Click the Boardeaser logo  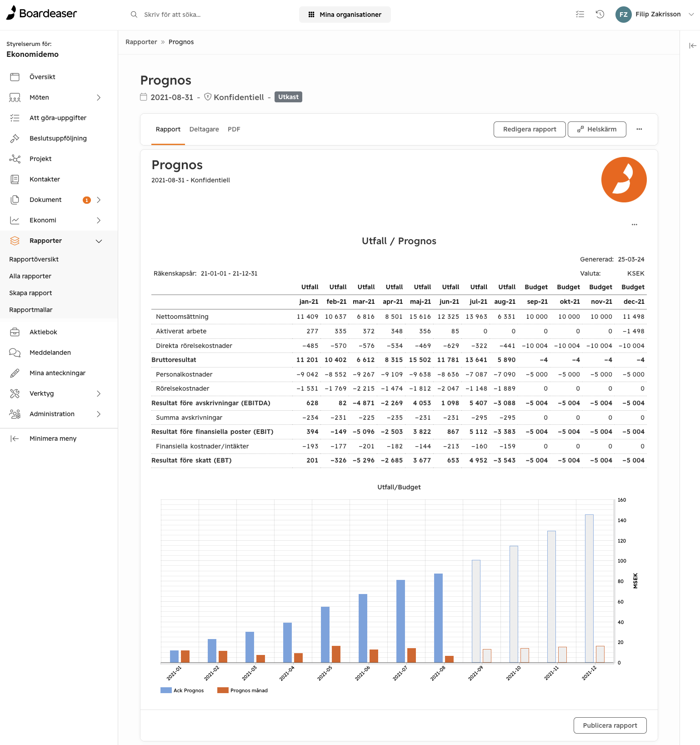tap(42, 13)
